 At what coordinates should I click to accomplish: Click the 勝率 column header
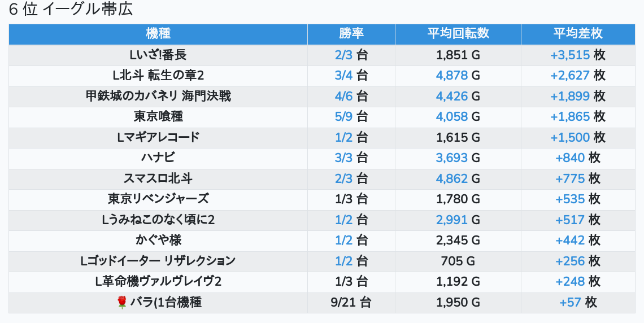[351, 34]
